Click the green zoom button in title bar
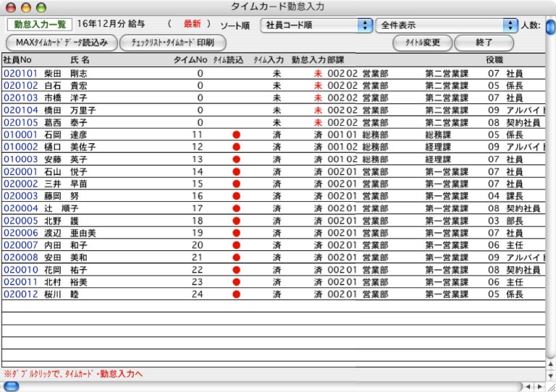This screenshot has width=556, height=392. pyautogui.click(x=41, y=7)
